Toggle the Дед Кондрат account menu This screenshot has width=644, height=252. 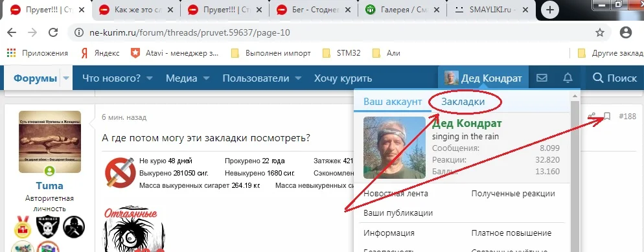click(483, 78)
